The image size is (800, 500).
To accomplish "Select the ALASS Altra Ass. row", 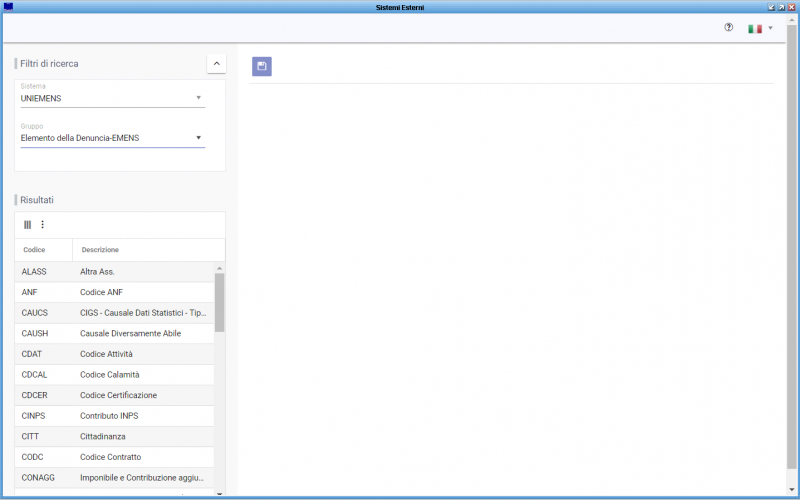I will [x=114, y=272].
